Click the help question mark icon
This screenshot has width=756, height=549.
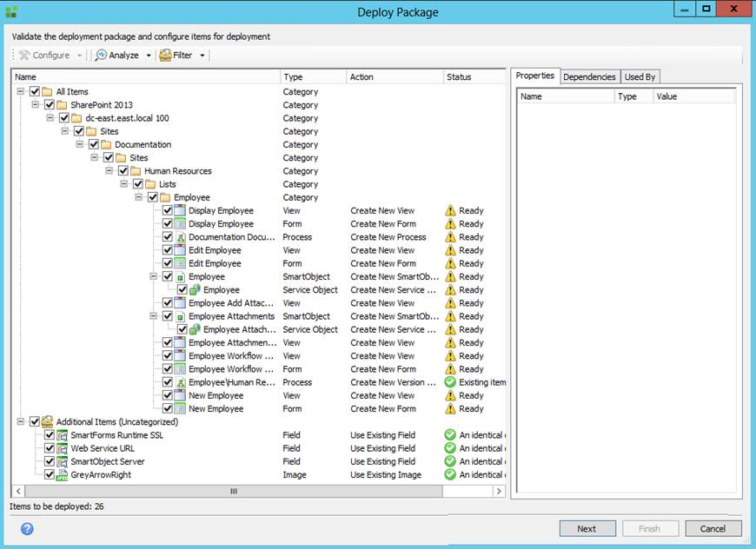tap(27, 528)
